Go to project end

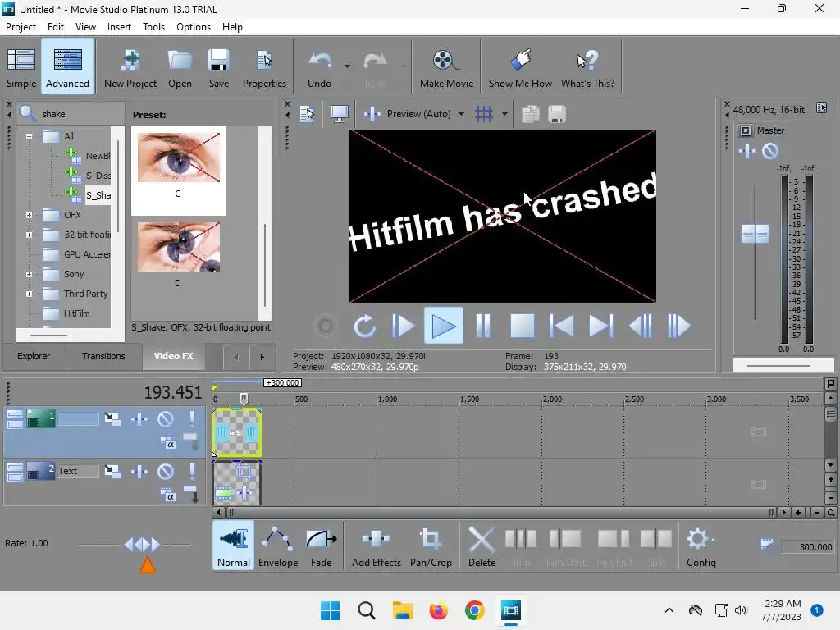pos(600,326)
